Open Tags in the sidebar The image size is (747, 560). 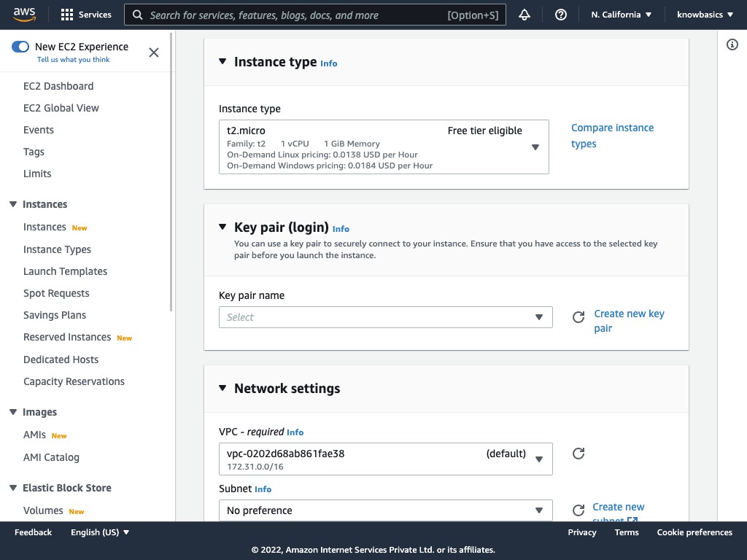(x=34, y=152)
